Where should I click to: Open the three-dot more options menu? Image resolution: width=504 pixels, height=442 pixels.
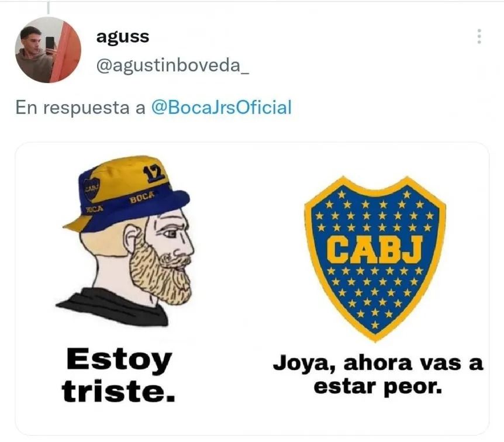click(479, 36)
